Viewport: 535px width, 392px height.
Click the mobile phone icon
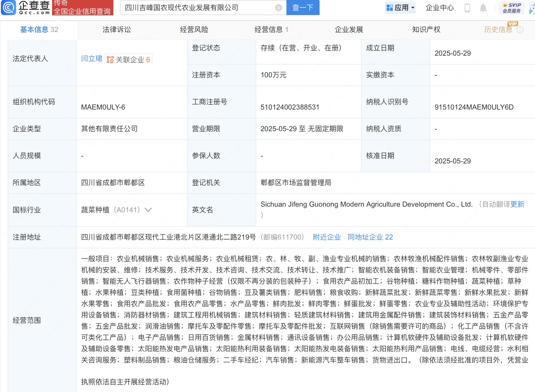(467, 8)
